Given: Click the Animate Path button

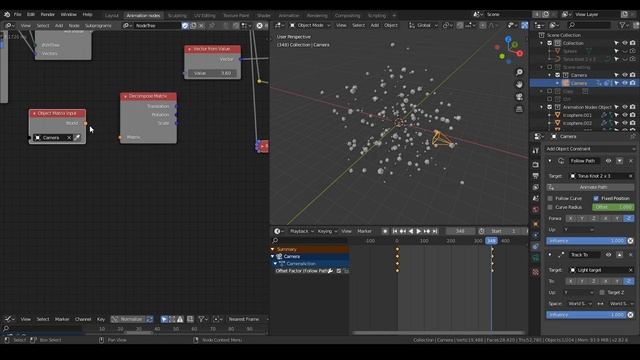Looking at the screenshot, I should click(590, 187).
